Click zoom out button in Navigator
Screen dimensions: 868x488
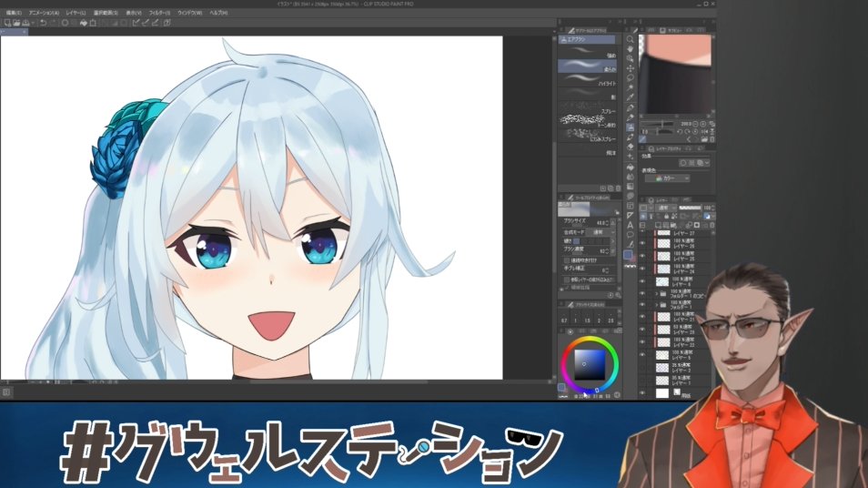coord(696,124)
